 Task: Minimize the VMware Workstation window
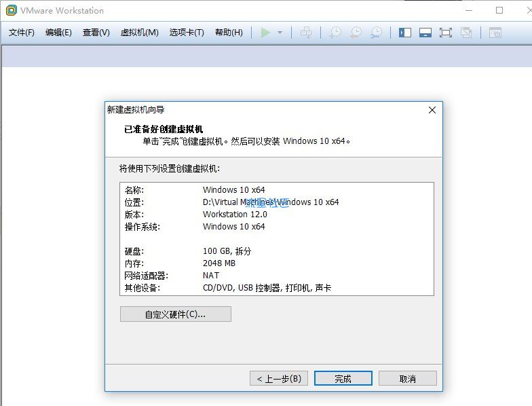469,10
